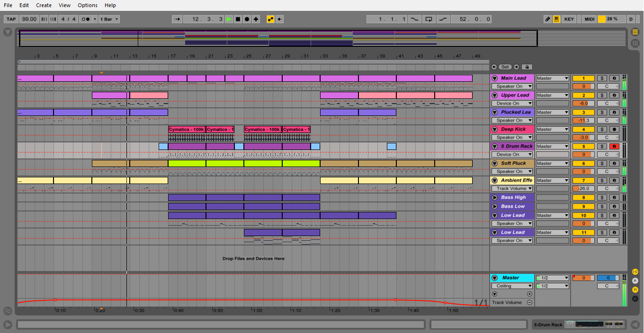Solo the Deep Kick track
Screen dimensions: 644x333
pos(602,129)
